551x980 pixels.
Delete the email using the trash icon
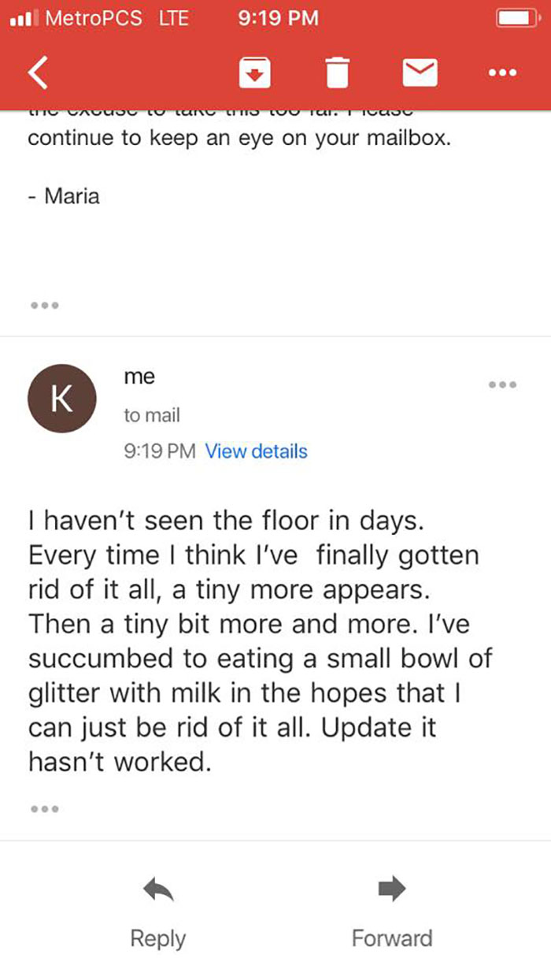coord(338,72)
